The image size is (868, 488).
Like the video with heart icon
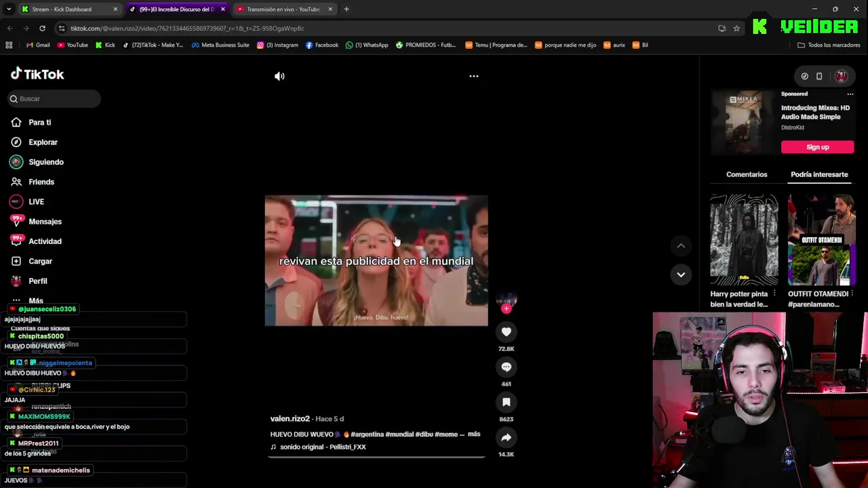[506, 331]
